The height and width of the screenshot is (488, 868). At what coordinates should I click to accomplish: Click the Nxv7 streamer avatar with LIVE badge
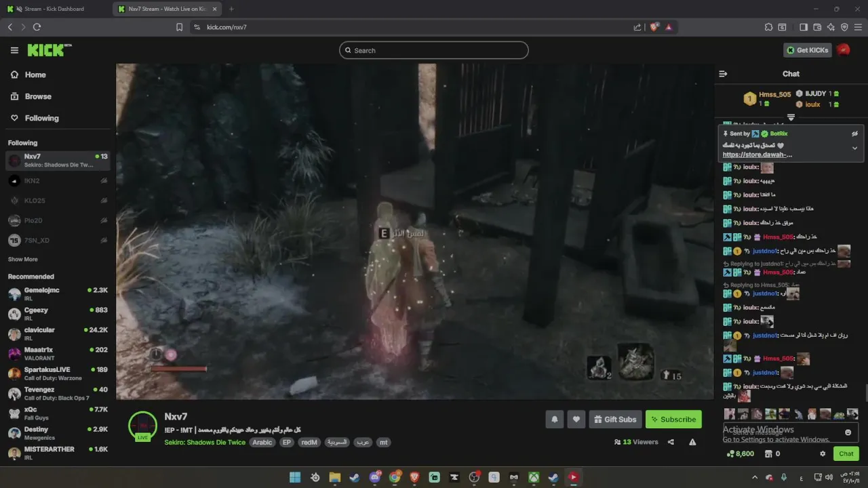click(142, 426)
